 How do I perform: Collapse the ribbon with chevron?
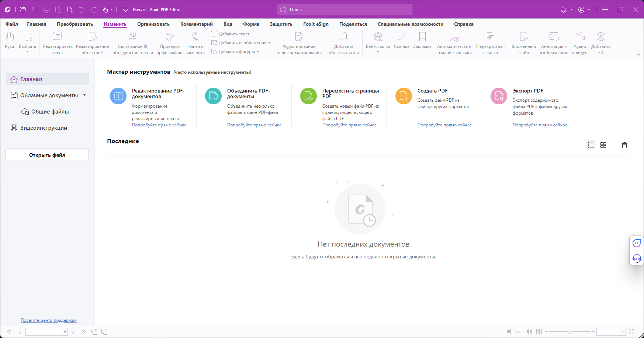pyautogui.click(x=638, y=55)
